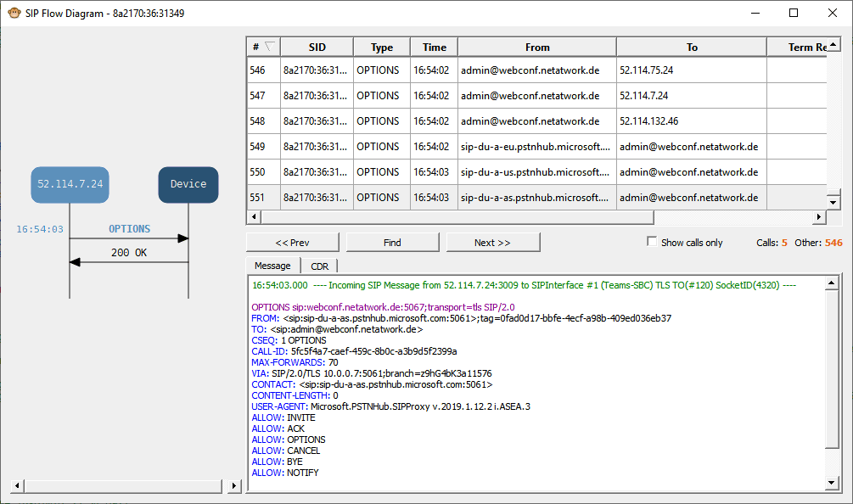Click the sort arrow in # column header
Image resolution: width=853 pixels, height=504 pixels.
pos(270,47)
